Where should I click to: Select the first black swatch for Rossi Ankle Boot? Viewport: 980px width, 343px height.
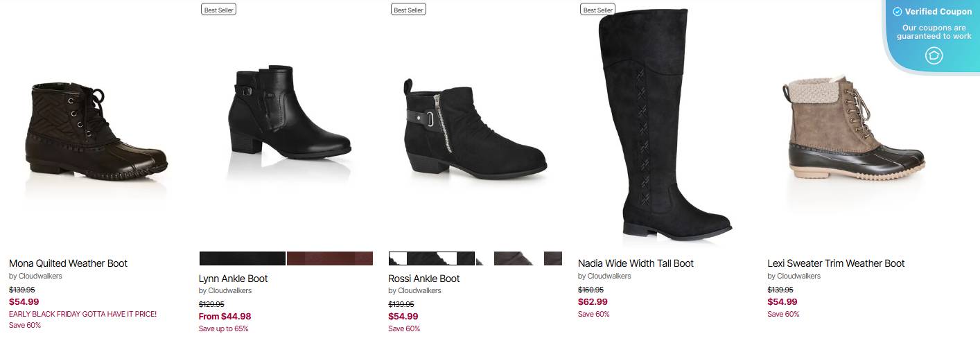[x=431, y=258]
